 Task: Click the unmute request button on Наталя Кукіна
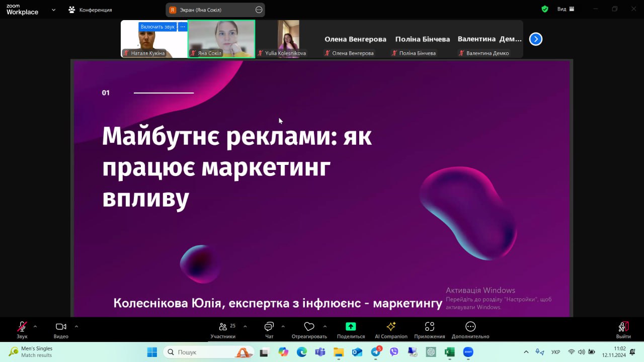coord(157,27)
